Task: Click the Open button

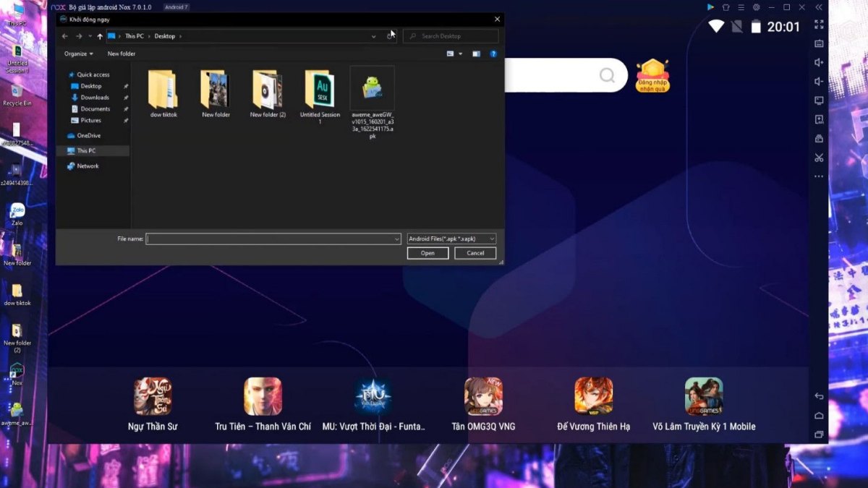Action: point(427,253)
